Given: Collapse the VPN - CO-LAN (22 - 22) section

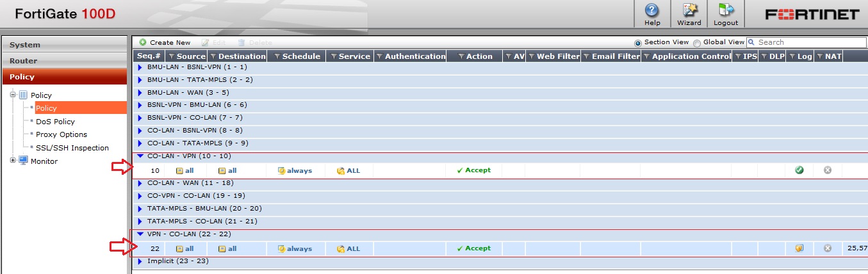Looking at the screenshot, I should 140,234.
